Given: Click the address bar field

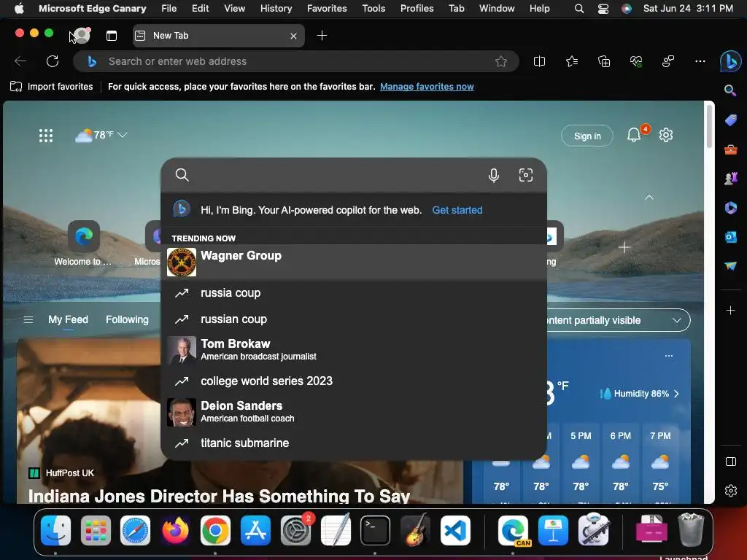Looking at the screenshot, I should tap(295, 61).
